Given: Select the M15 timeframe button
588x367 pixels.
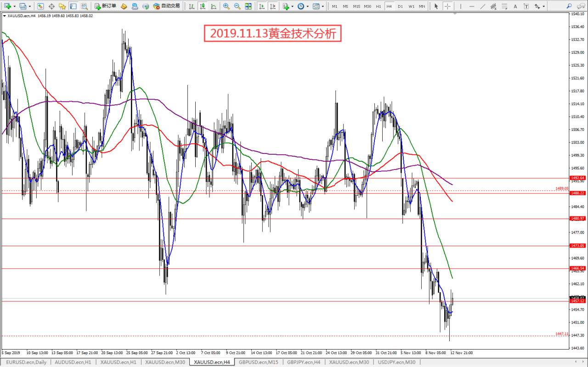Looking at the screenshot, I should [x=356, y=6].
